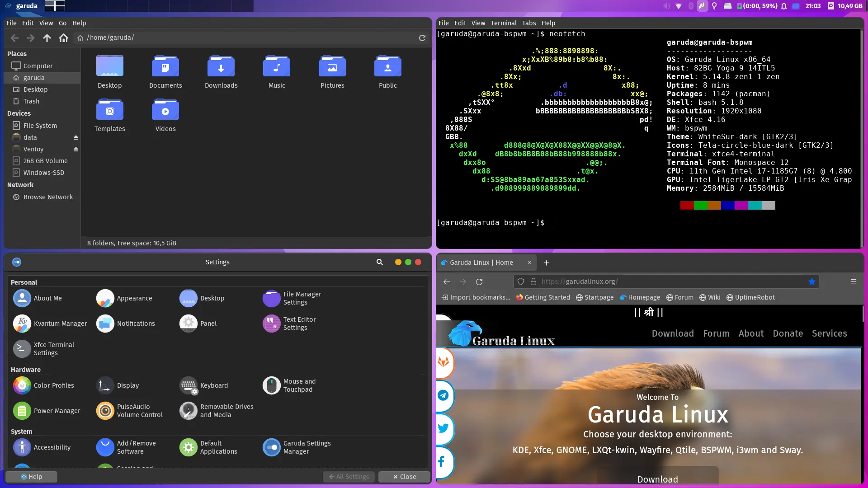868x488 pixels.
Task: Open Display settings
Action: point(118,385)
